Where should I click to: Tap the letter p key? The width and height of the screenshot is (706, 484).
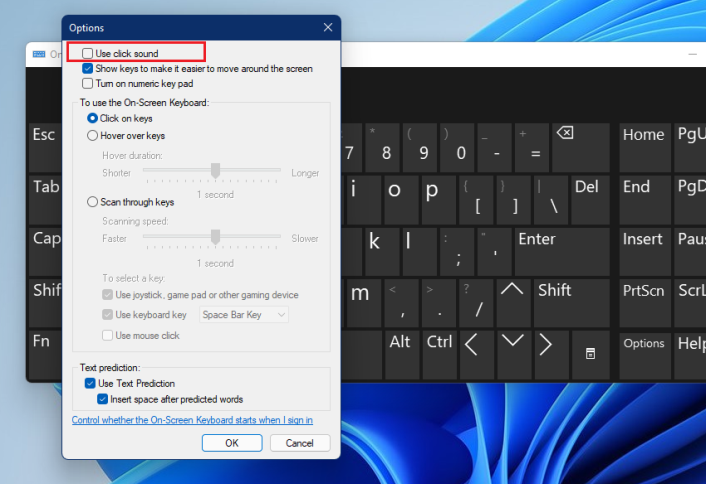[x=439, y=200]
